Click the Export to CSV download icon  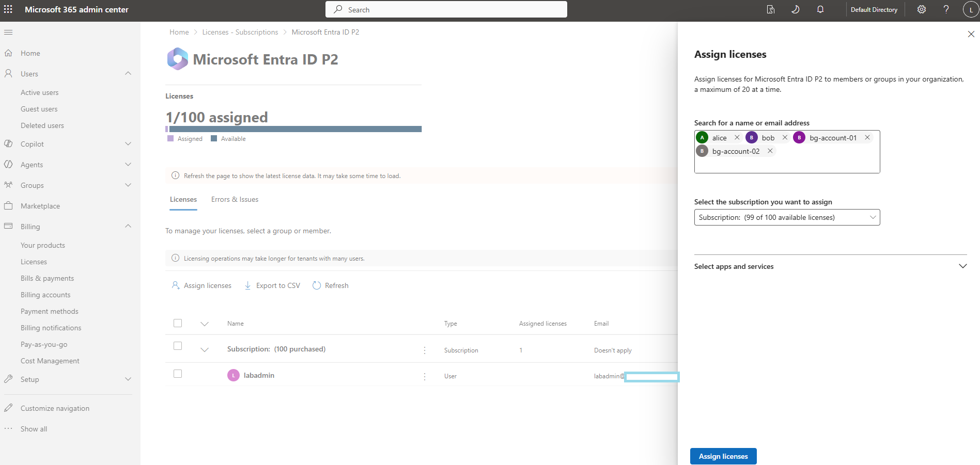[248, 285]
